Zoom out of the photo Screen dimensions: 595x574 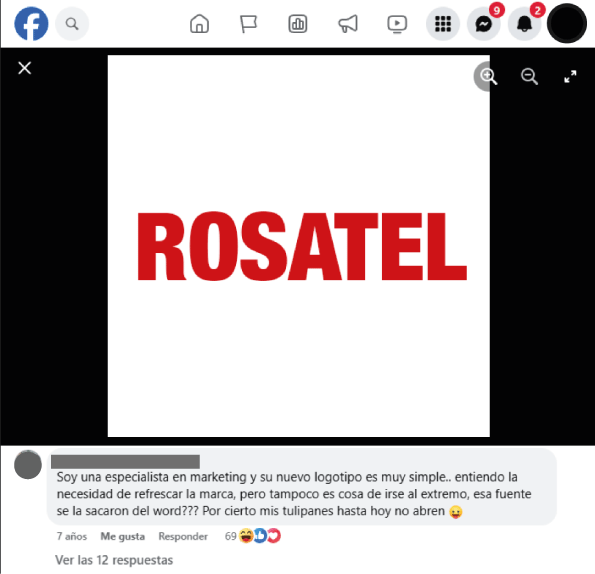click(529, 76)
